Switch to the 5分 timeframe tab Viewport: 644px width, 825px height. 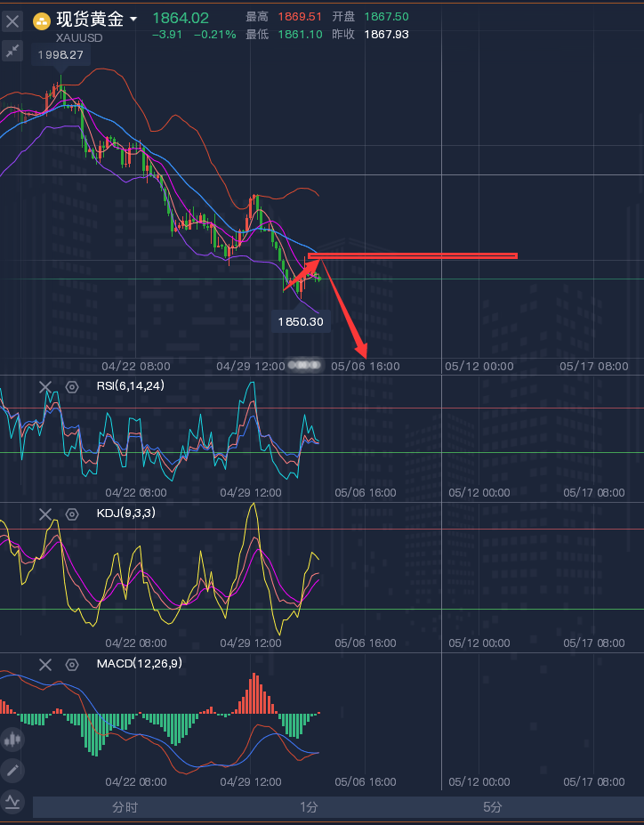(x=493, y=807)
